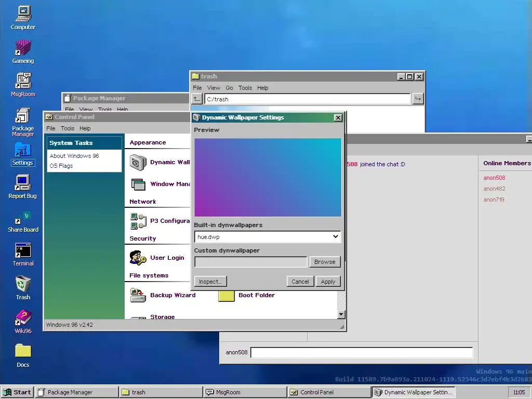The image size is (532, 399).
Task: Click the Control Panel title bar icon
Action: click(x=49, y=117)
